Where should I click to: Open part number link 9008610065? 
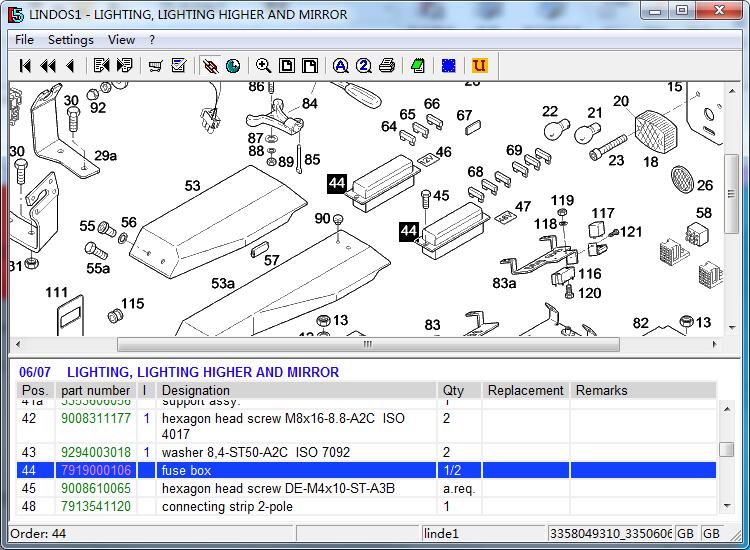click(x=96, y=488)
